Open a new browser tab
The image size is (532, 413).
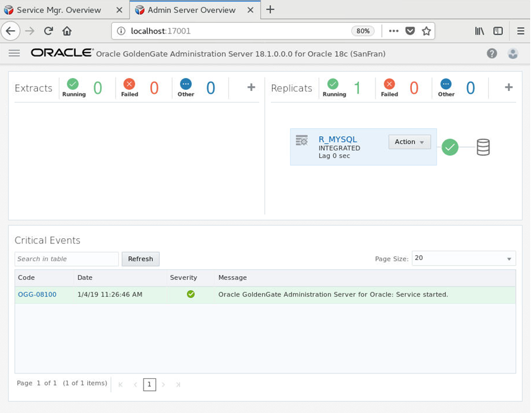[270, 9]
